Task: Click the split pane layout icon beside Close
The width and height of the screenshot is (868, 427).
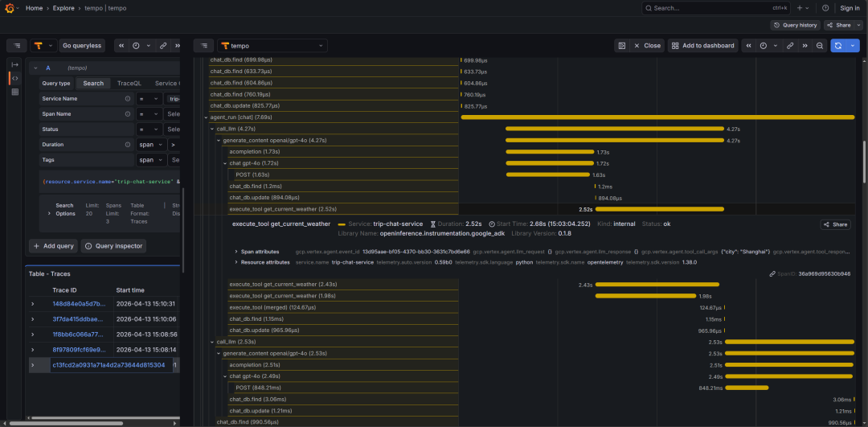Action: click(x=622, y=46)
